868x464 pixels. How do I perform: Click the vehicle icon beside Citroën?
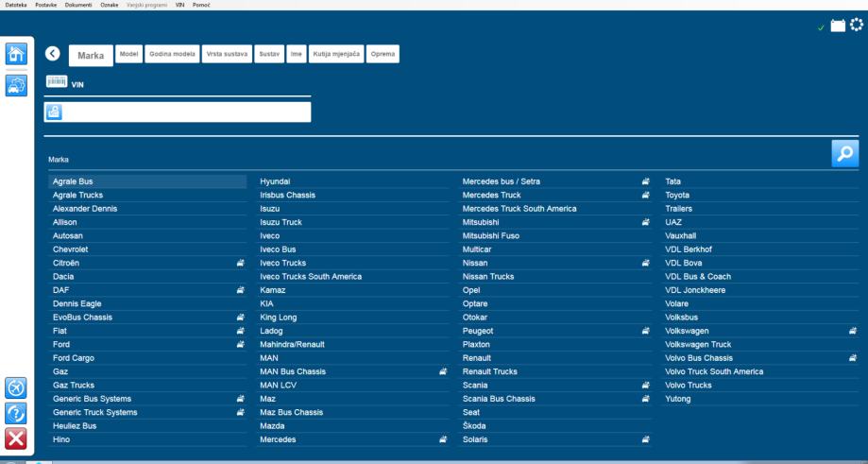tap(240, 263)
